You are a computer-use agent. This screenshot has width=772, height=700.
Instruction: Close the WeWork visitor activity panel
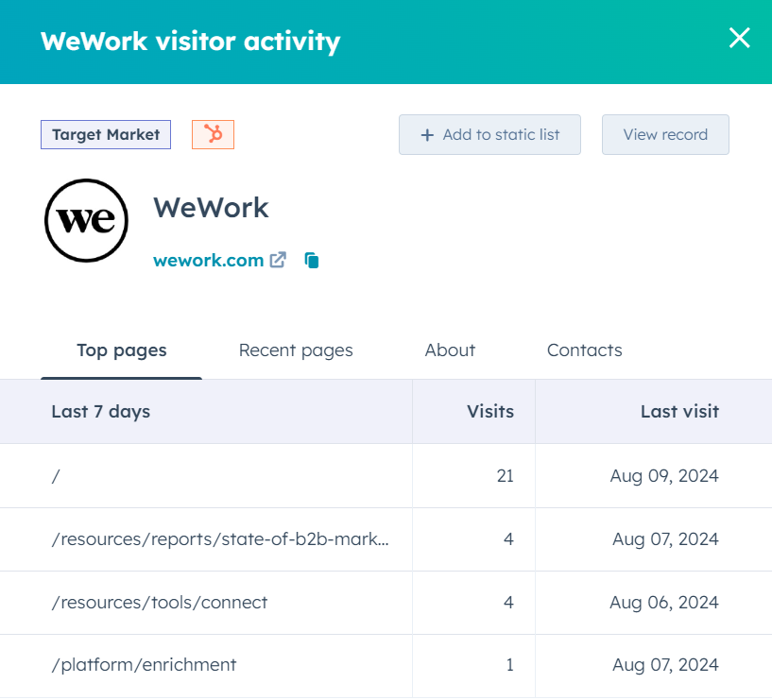point(739,38)
